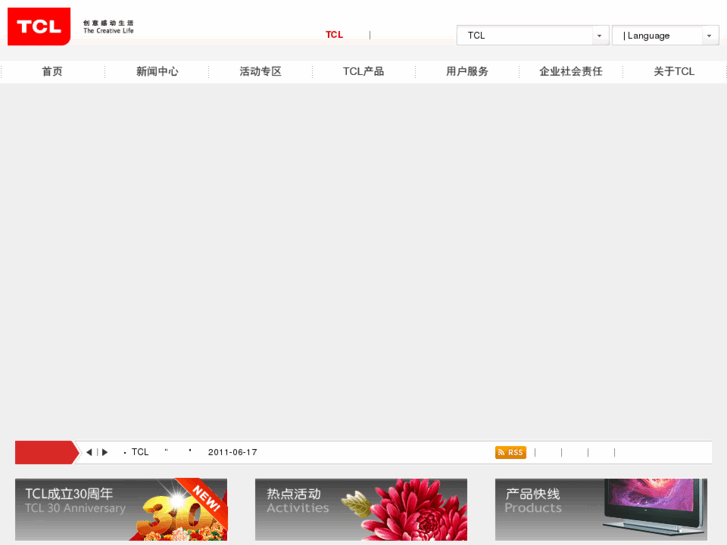Expand the Language dropdown
The height and width of the screenshot is (545, 727).
[x=665, y=36]
